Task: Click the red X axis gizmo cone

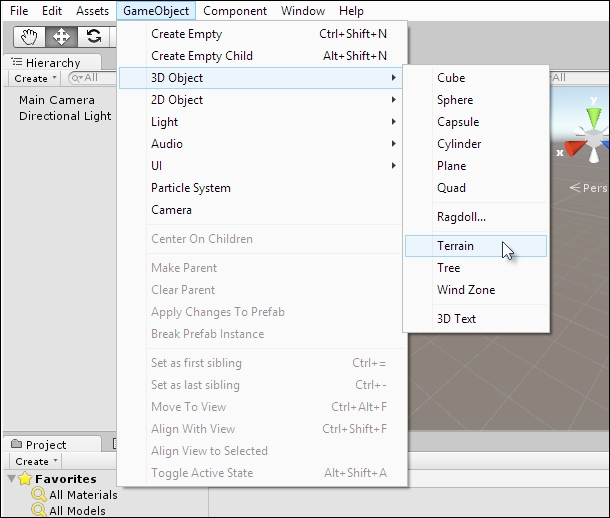Action: 575,149
